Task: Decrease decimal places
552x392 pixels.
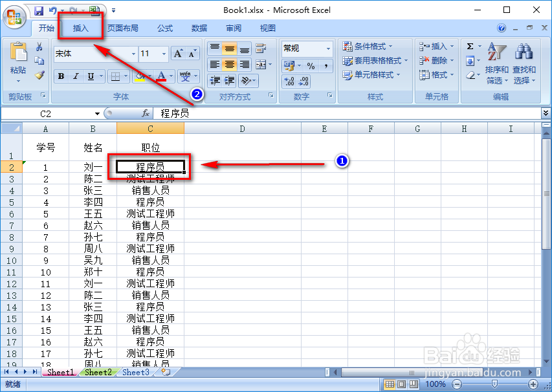Action: [x=304, y=82]
